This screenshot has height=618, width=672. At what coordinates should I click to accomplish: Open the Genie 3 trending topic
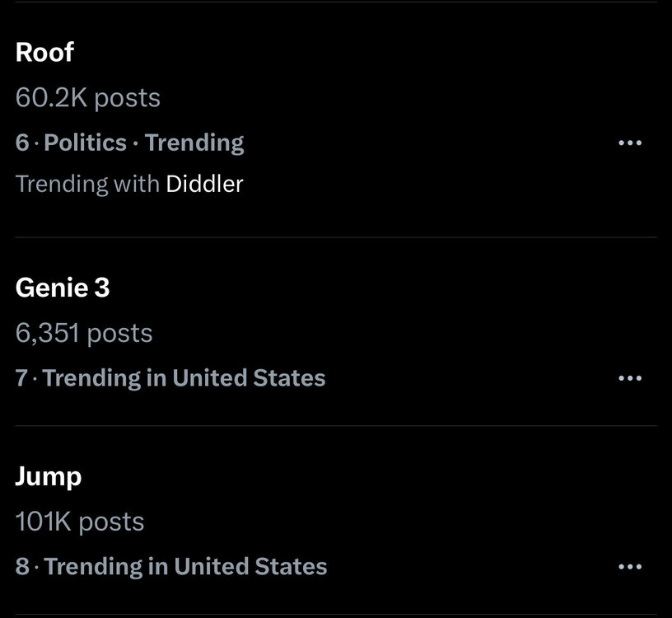point(63,288)
